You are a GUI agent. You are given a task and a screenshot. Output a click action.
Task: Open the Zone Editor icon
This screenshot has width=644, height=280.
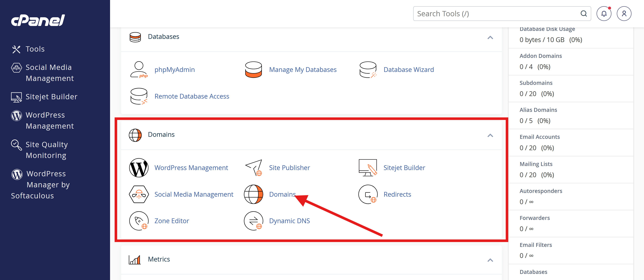pos(139,221)
